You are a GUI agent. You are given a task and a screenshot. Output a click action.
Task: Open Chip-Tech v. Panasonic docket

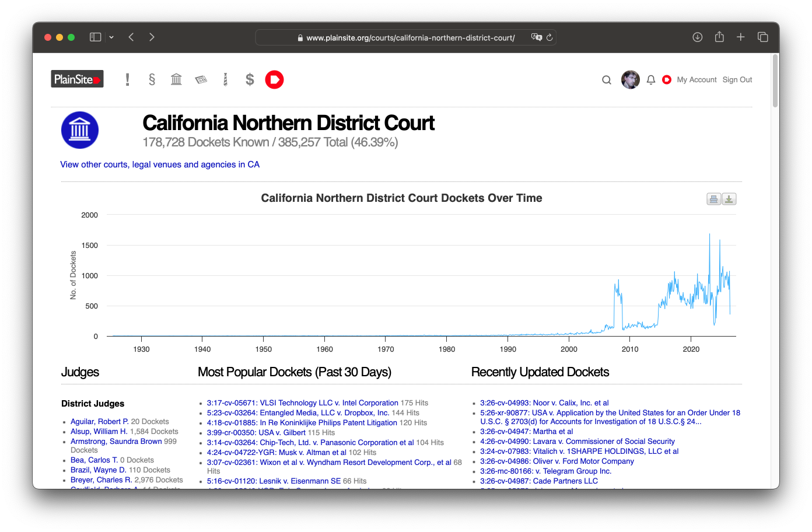[310, 443]
